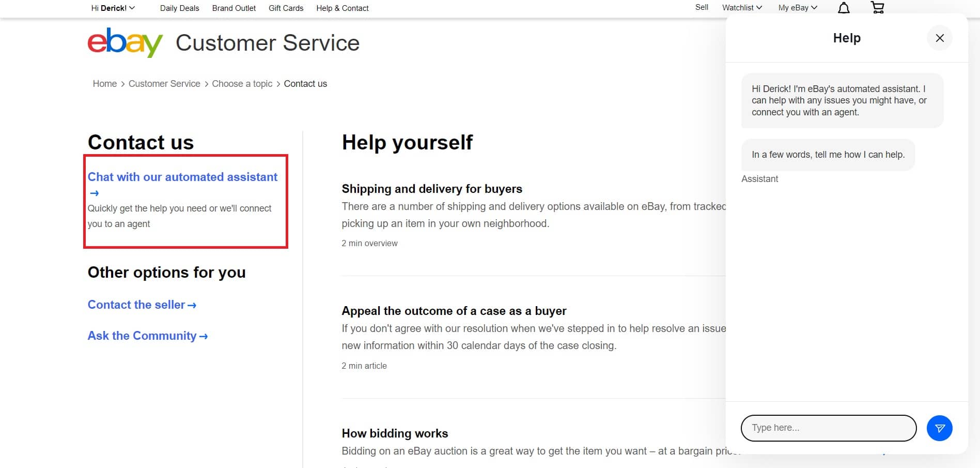Click Contact the seller link

click(x=142, y=305)
